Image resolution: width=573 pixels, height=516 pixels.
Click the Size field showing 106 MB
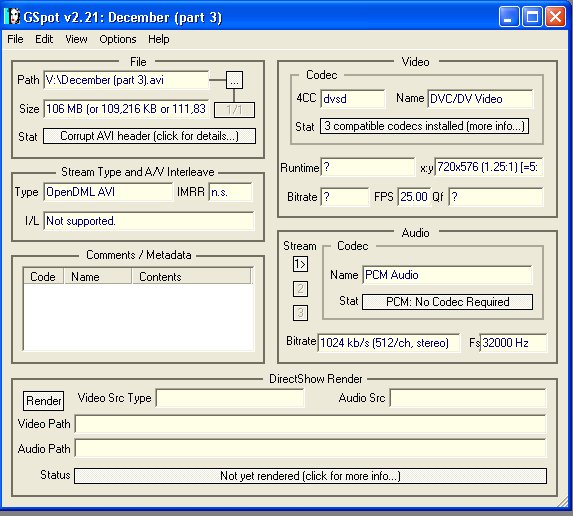click(x=126, y=109)
